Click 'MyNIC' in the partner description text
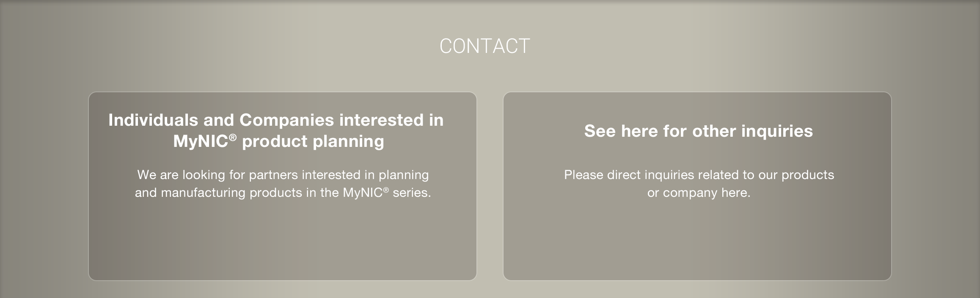Viewport: 980px width, 298px height. [x=362, y=193]
